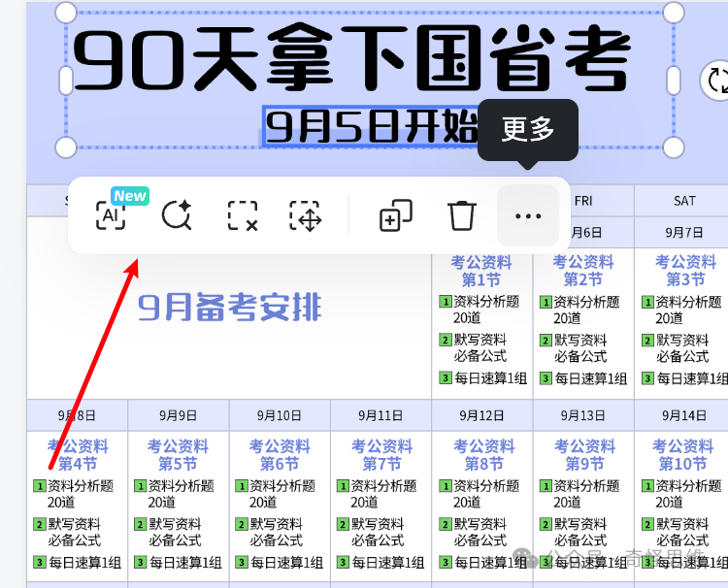Screen dimensions: 728x588
Task: Select the 考公资料 第4节 heading
Action: coord(78,455)
